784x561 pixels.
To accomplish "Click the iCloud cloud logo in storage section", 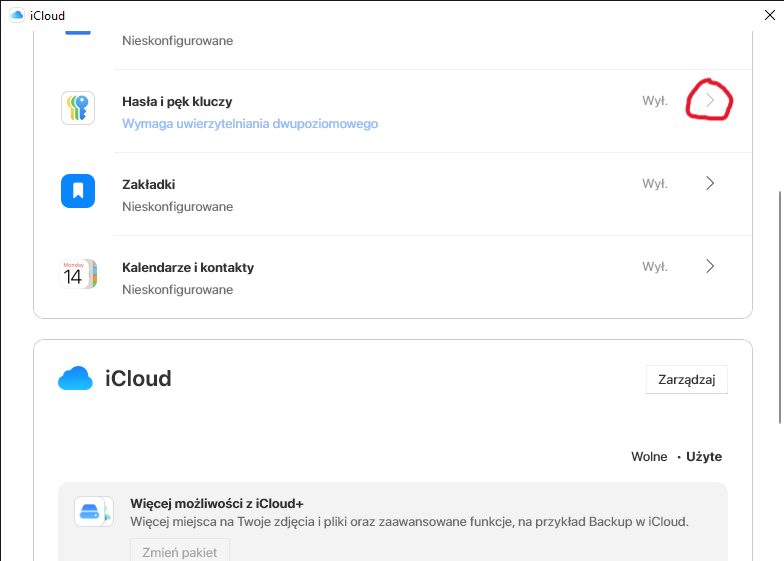I will pos(75,379).
